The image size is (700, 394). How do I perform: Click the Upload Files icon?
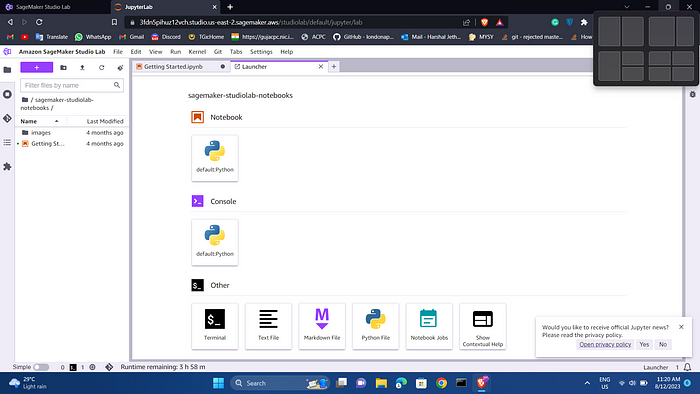coord(82,67)
